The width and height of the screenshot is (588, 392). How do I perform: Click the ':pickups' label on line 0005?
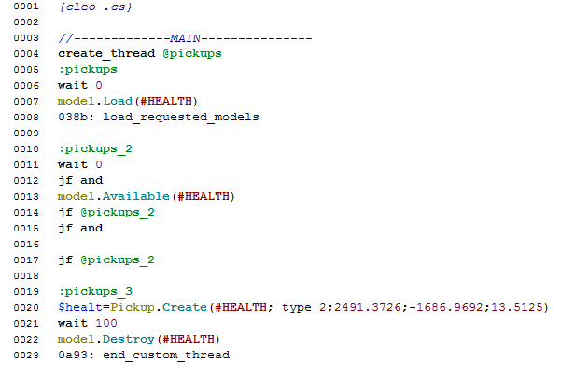pyautogui.click(x=88, y=70)
